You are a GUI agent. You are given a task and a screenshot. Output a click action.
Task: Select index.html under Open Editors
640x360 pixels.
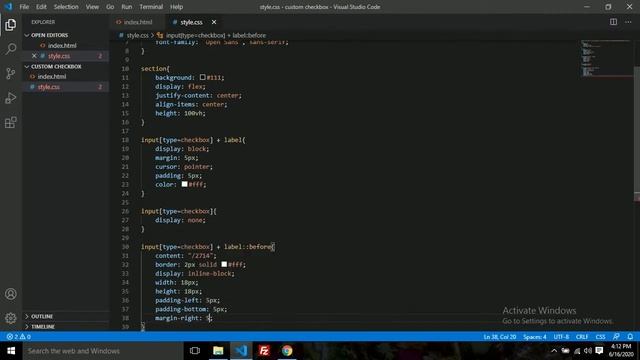(62, 45)
